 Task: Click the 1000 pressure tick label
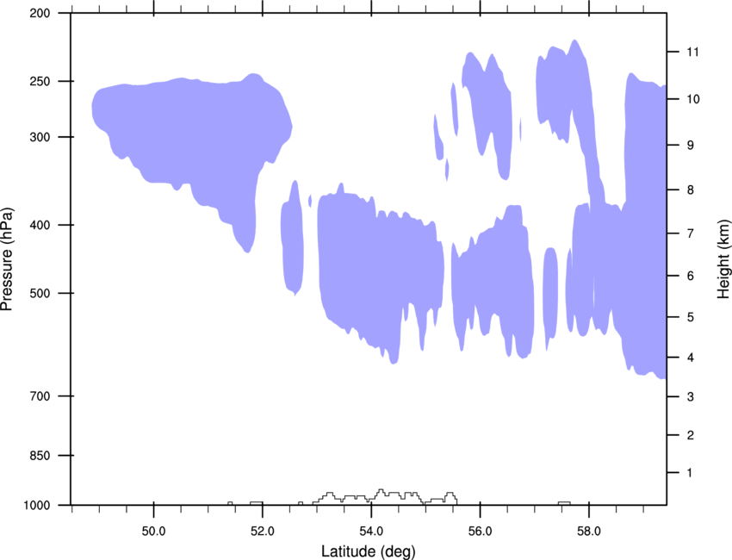pyautogui.click(x=36, y=506)
